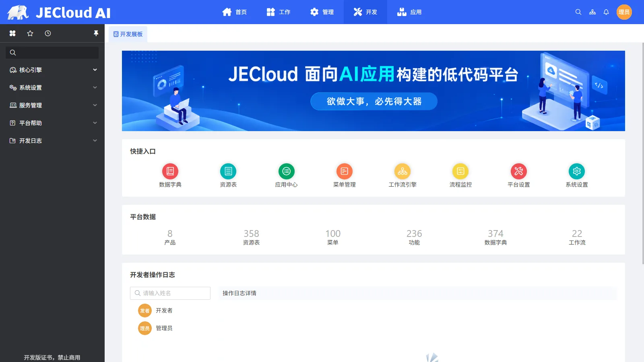Expand the 平台帮助 chevron
Image resolution: width=644 pixels, height=362 pixels.
point(95,123)
